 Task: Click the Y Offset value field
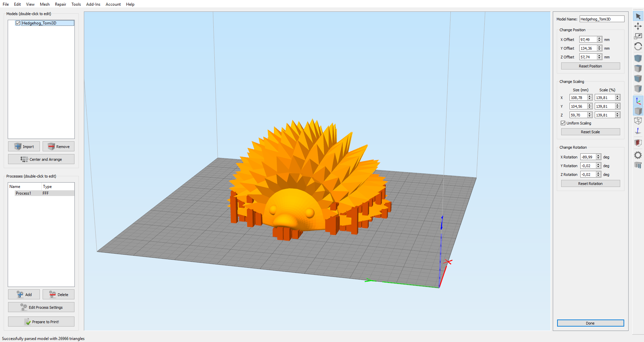(588, 48)
